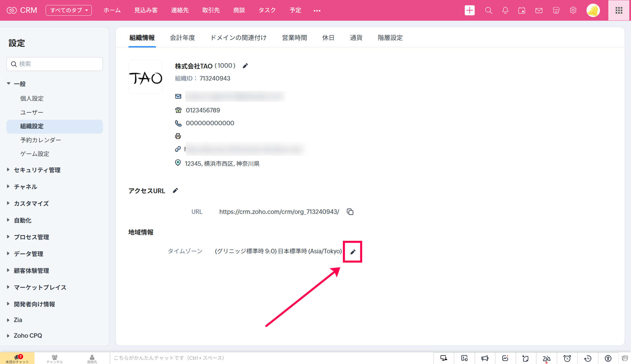Click pencil next to 株式会社TAO name
Image resolution: width=631 pixels, height=364 pixels.
[245, 66]
